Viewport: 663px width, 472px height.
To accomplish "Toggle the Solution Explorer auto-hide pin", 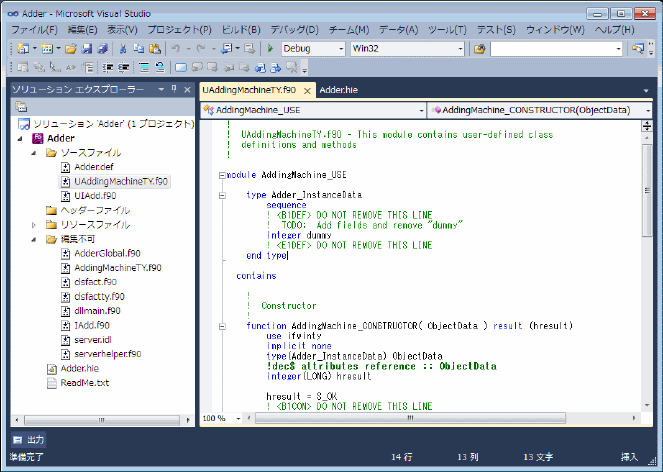I will coord(174,89).
